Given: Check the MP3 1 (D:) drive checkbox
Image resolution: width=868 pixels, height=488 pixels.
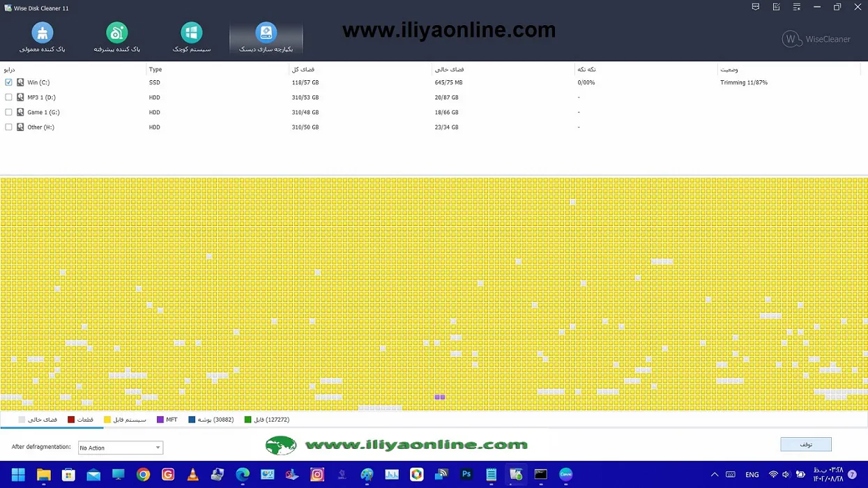Looking at the screenshot, I should click(x=8, y=98).
